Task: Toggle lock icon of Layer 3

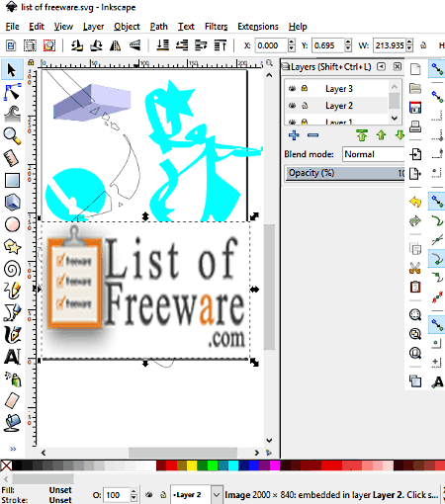Action: [305, 88]
